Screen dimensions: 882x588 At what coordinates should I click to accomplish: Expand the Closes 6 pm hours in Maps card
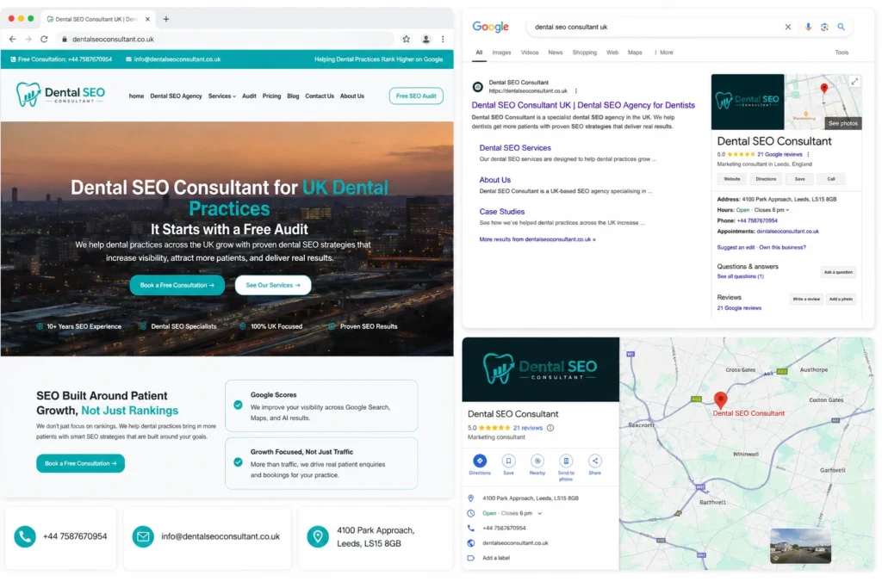pos(539,513)
